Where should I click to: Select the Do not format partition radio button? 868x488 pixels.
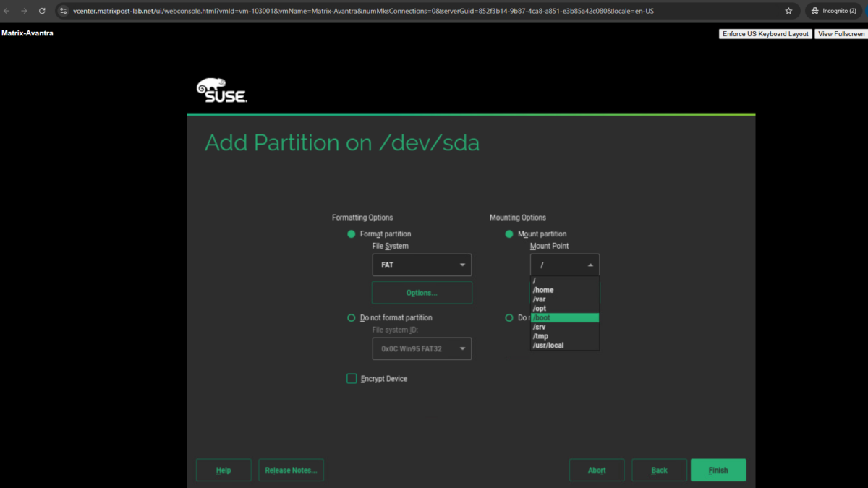pyautogui.click(x=352, y=317)
